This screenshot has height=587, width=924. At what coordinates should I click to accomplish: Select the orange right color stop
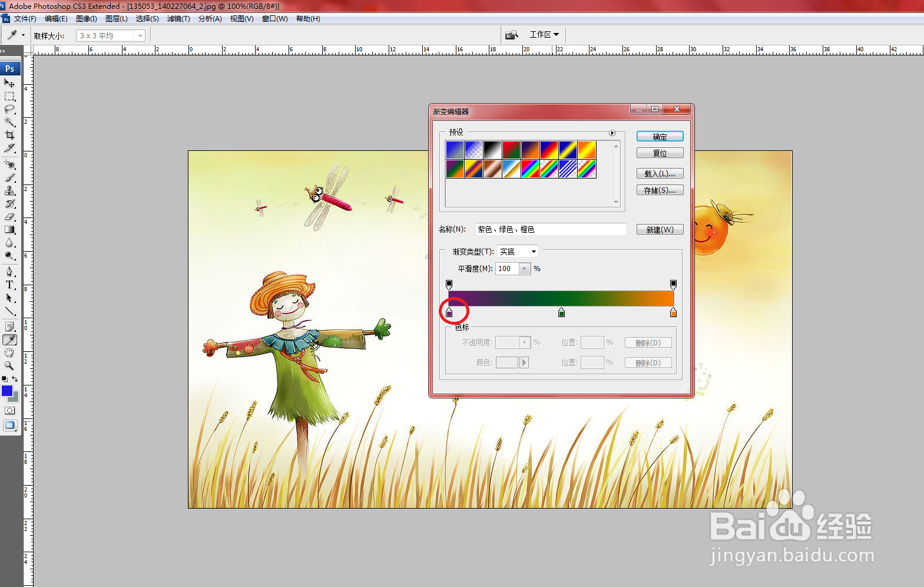point(673,312)
